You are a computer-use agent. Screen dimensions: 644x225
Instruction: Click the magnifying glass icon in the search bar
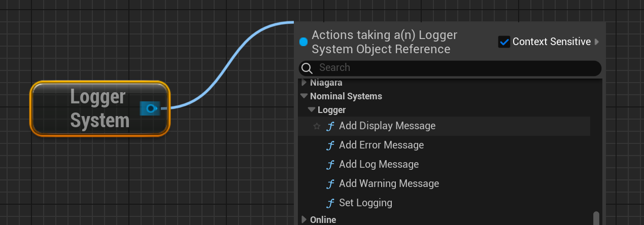(306, 68)
